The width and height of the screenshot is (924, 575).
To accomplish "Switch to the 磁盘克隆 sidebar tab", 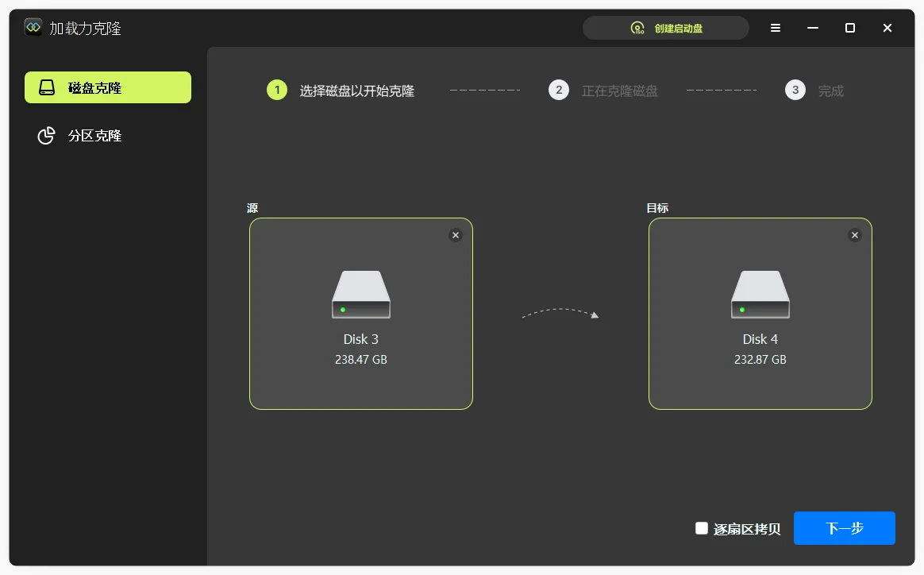I will click(x=108, y=87).
